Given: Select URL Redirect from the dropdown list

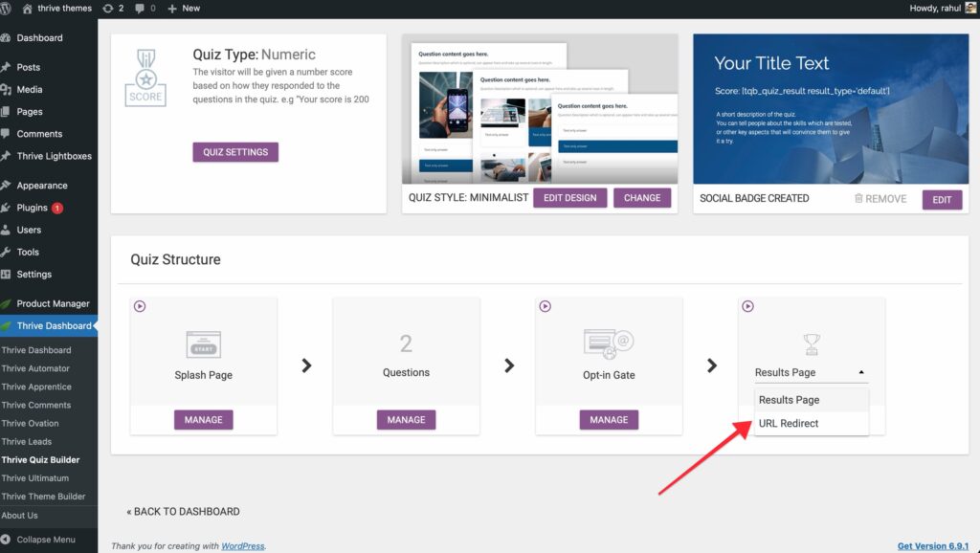Looking at the screenshot, I should click(789, 423).
